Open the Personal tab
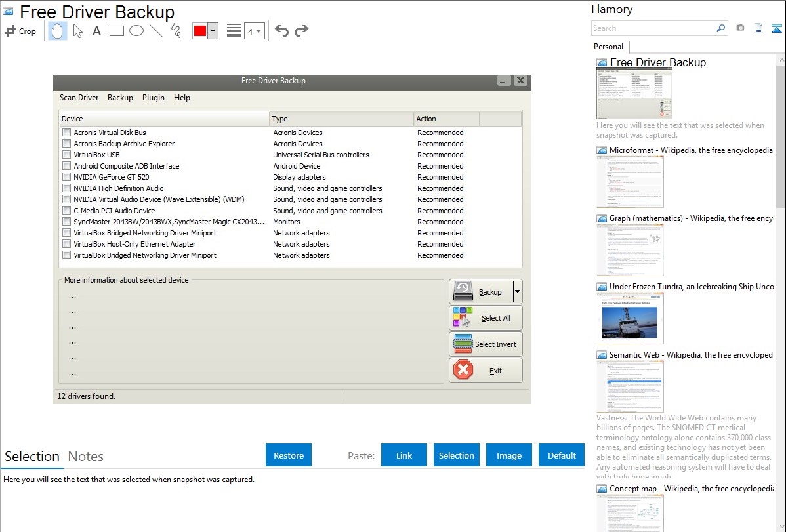 608,47
